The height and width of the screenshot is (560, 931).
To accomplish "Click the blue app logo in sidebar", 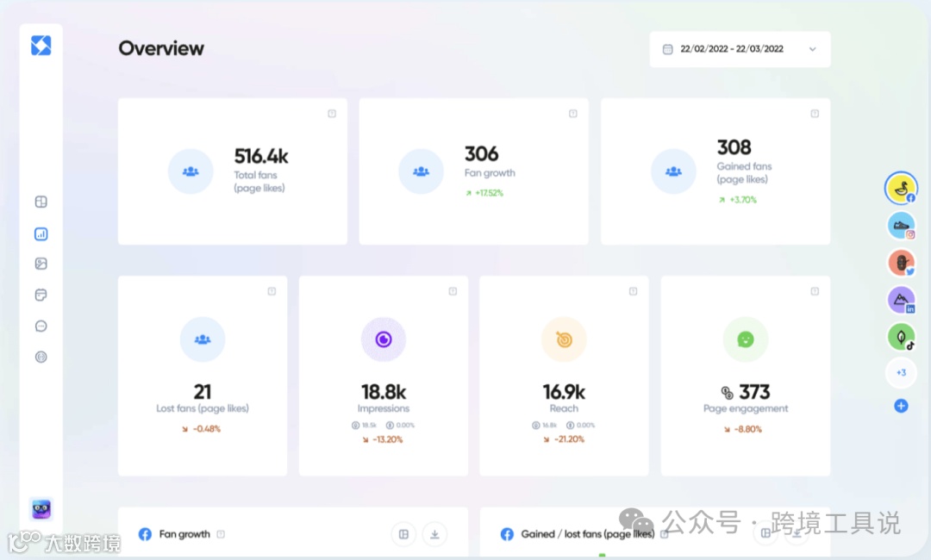I will 41,46.
